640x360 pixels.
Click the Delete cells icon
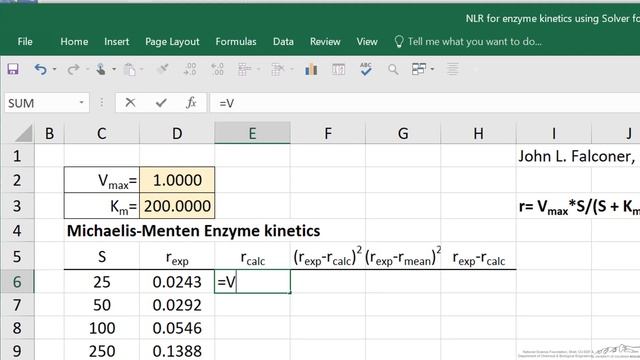point(278,69)
